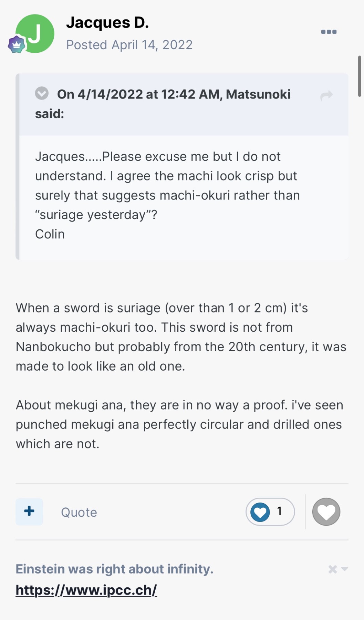Jump to the original quoted post arrow
Image resolution: width=364 pixels, height=620 pixels.
(326, 95)
